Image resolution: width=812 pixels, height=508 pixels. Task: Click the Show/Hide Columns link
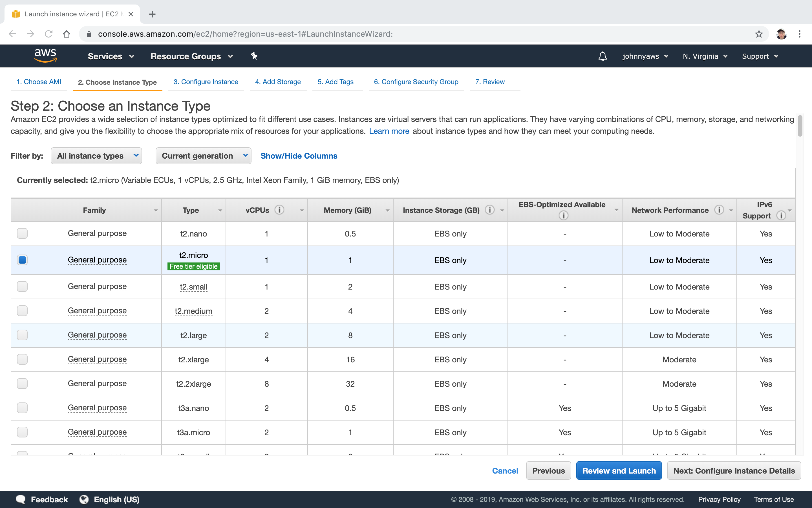(x=299, y=156)
